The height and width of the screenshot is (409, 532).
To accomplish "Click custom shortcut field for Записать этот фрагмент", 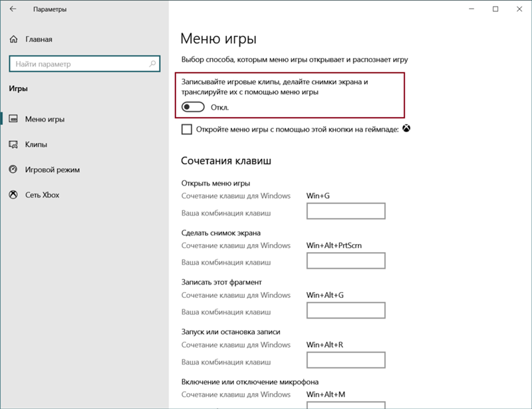I will (x=346, y=310).
